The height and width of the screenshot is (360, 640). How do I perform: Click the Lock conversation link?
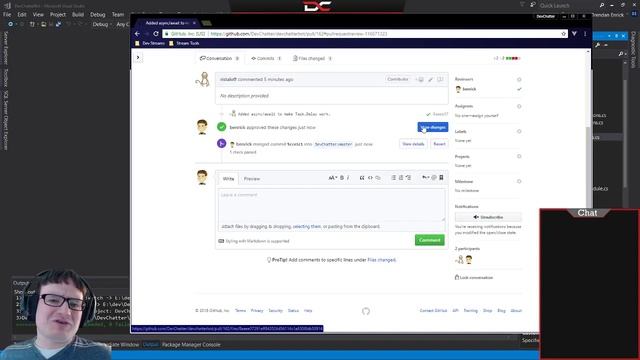(474, 278)
